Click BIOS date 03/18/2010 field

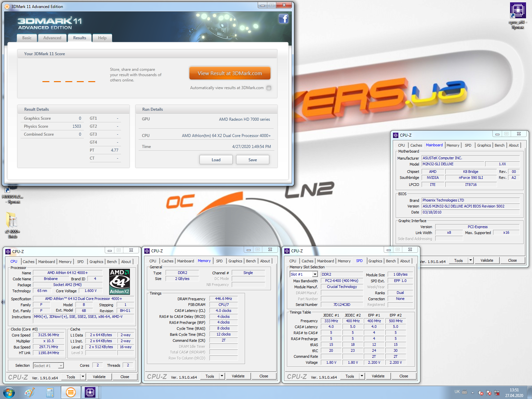point(471,212)
